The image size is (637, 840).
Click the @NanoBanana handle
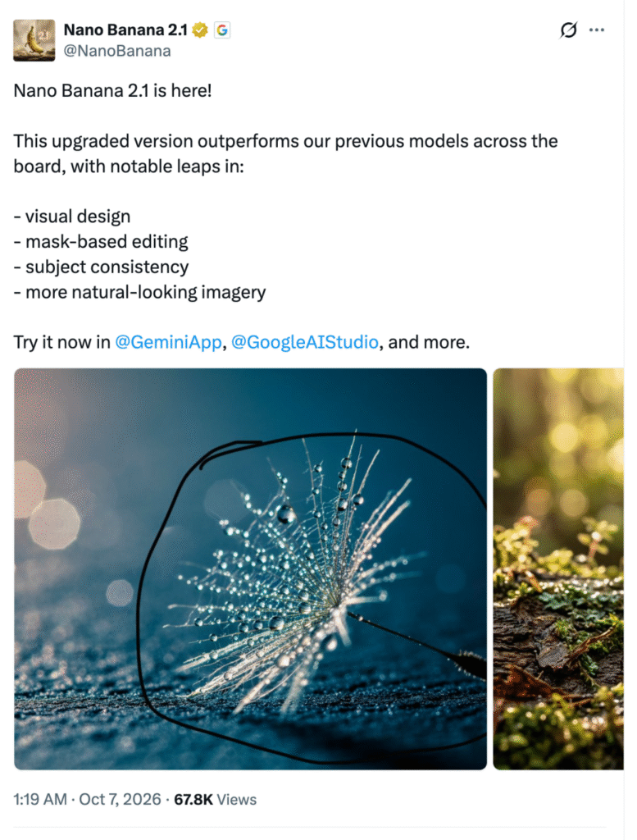coord(117,51)
